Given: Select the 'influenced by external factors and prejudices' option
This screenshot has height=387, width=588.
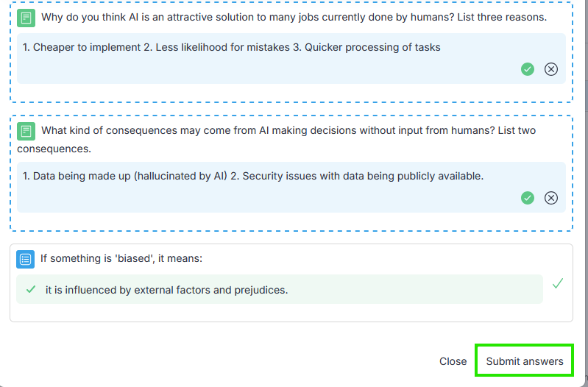Looking at the screenshot, I should [x=166, y=290].
